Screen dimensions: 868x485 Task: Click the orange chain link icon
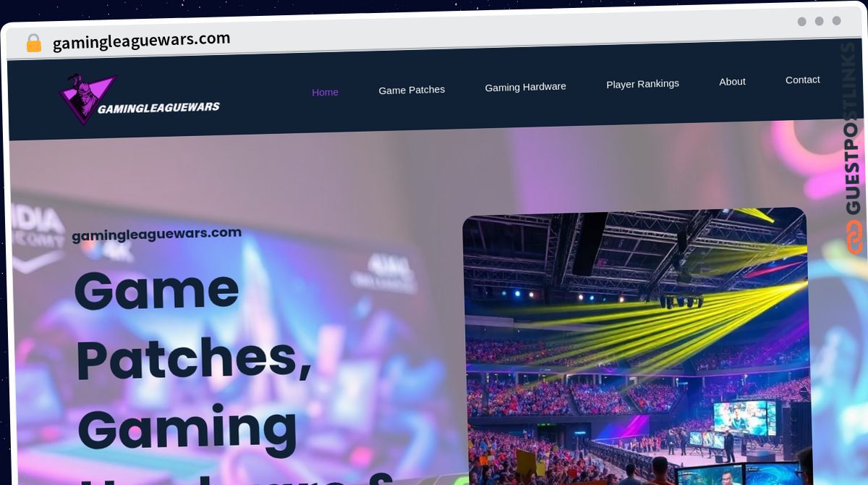[x=855, y=237]
